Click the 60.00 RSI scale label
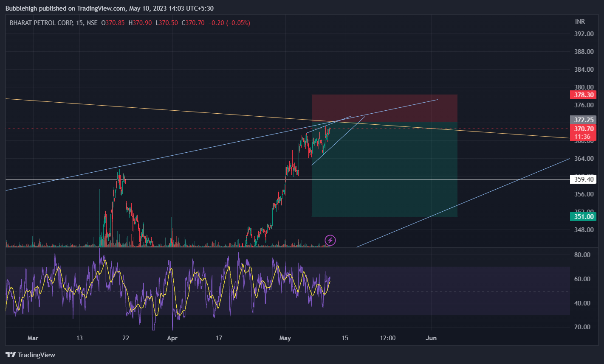The image size is (604, 364). coord(583,279)
